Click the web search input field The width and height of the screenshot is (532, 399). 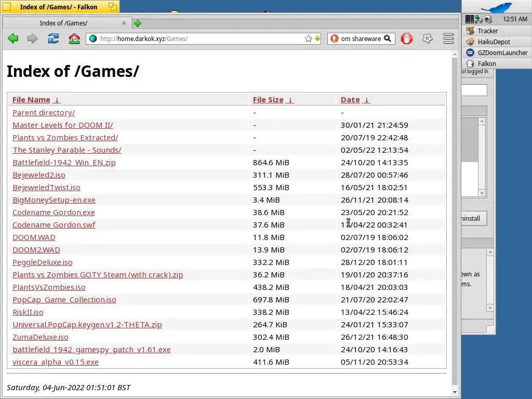362,38
